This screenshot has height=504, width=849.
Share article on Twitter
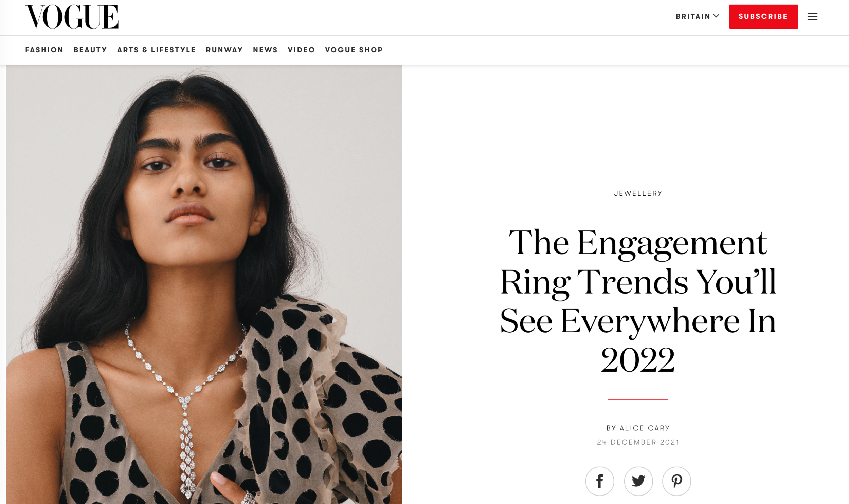click(x=638, y=481)
